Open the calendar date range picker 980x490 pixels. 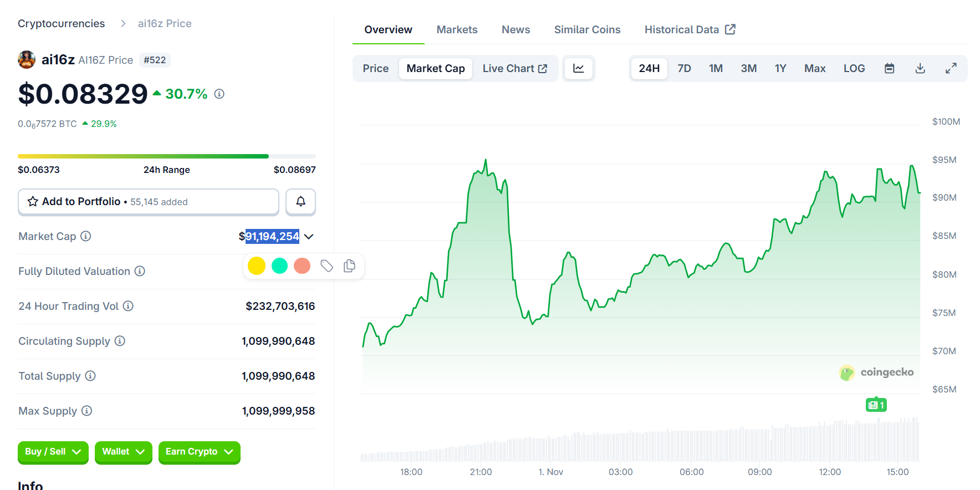coord(889,69)
